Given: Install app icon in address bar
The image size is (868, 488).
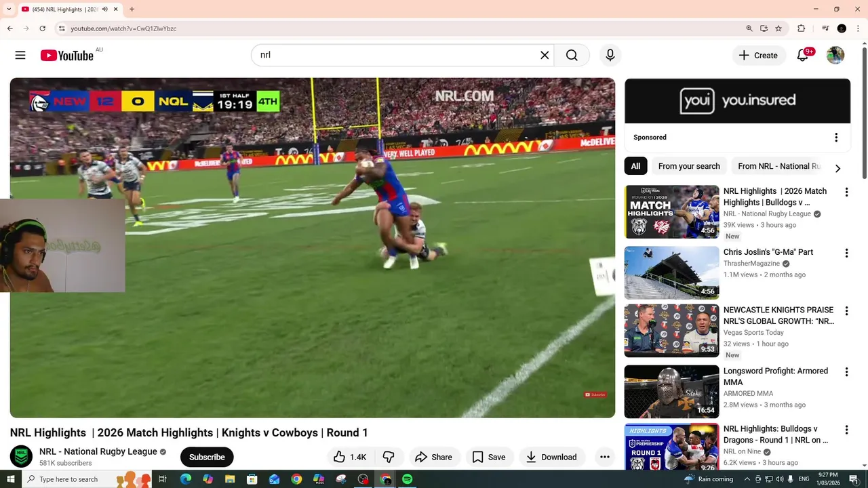Looking at the screenshot, I should pyautogui.click(x=764, y=28).
